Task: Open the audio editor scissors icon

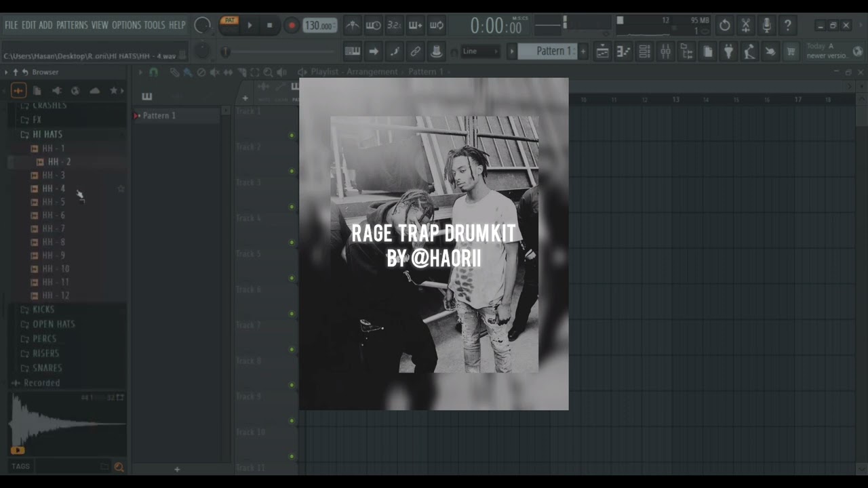Action: coord(746,26)
